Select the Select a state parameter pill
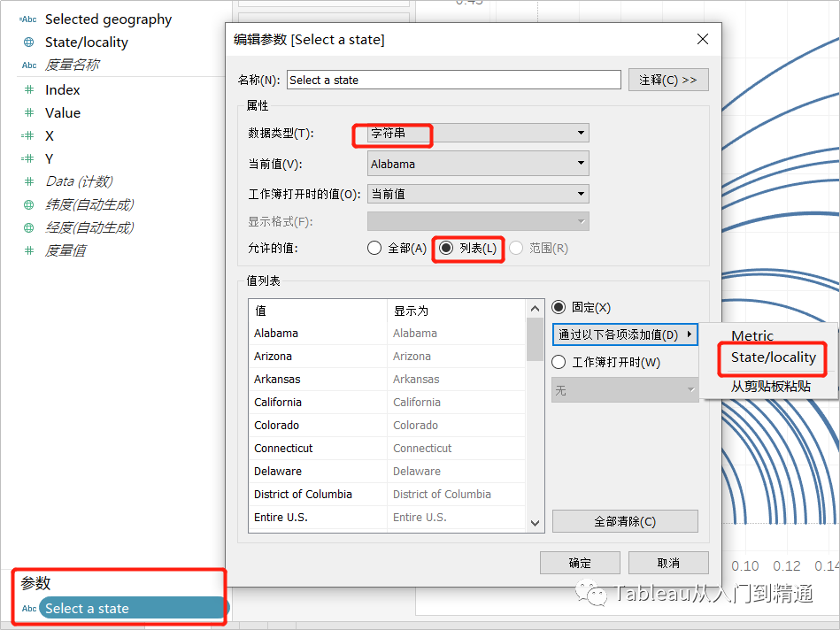 point(134,608)
